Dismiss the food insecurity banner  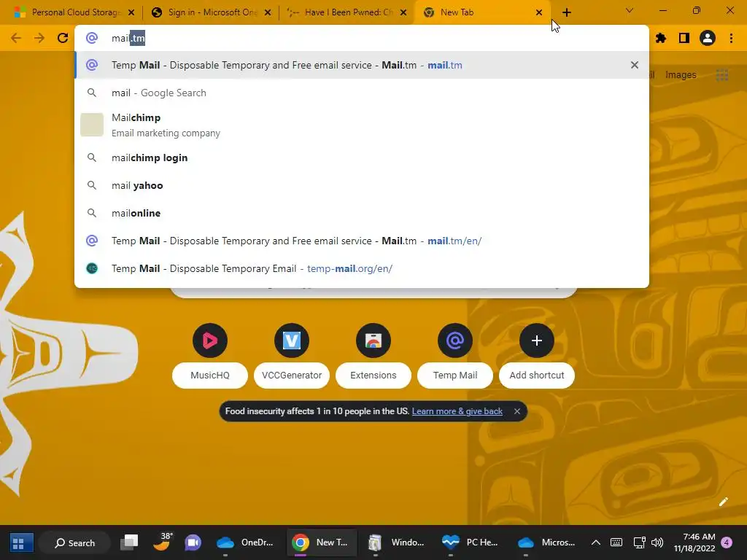517,411
